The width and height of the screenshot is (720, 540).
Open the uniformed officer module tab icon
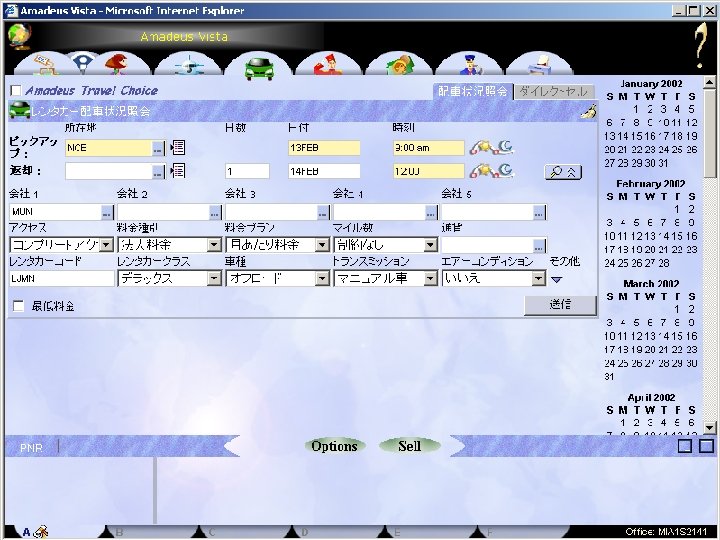[470, 65]
